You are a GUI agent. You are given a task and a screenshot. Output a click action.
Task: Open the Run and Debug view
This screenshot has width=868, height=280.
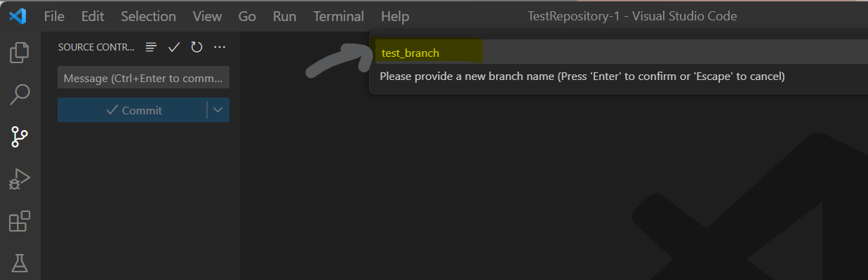[20, 180]
